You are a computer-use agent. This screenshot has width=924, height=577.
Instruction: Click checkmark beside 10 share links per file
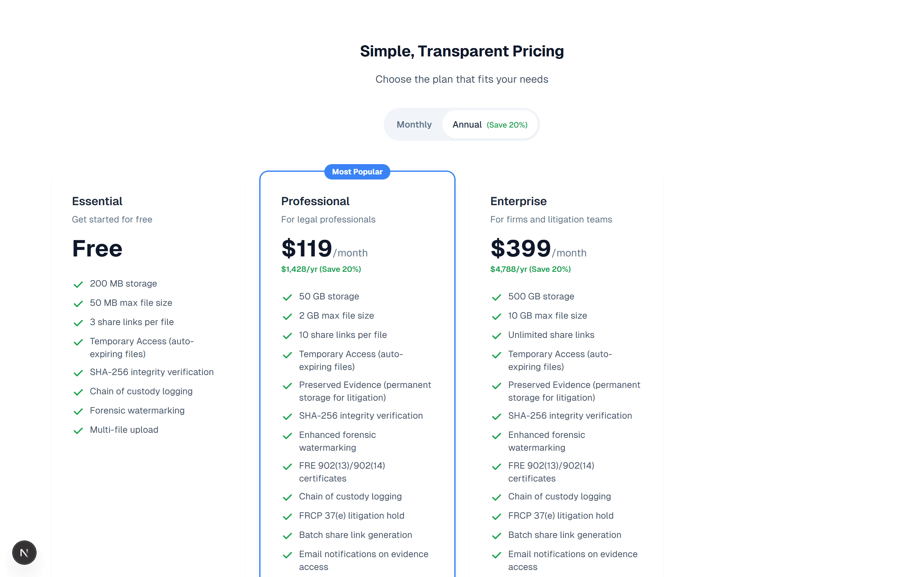click(x=287, y=336)
